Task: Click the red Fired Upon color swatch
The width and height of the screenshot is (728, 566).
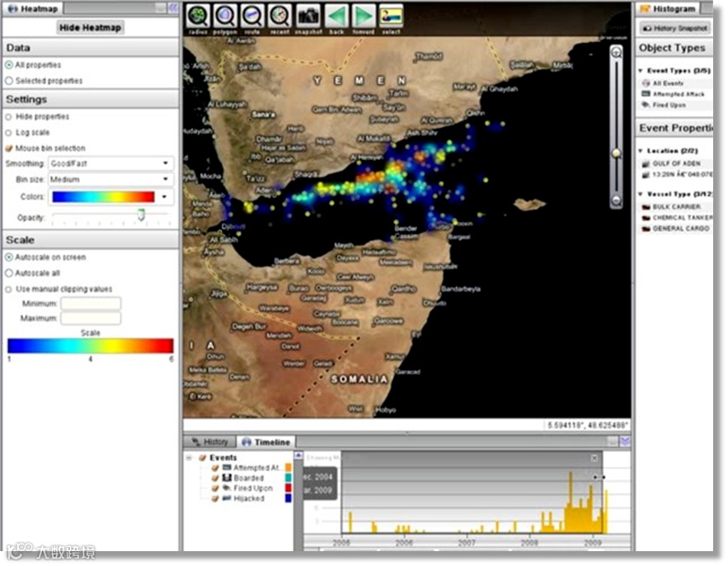Action: 289,488
